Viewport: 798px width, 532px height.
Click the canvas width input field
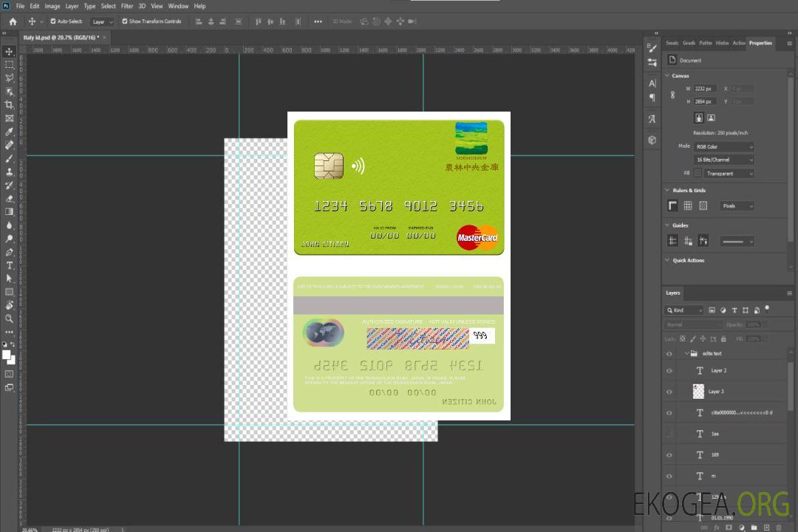[x=705, y=89]
